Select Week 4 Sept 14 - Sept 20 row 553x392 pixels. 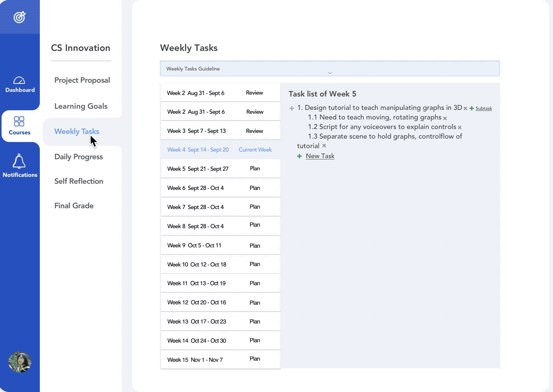(221, 150)
